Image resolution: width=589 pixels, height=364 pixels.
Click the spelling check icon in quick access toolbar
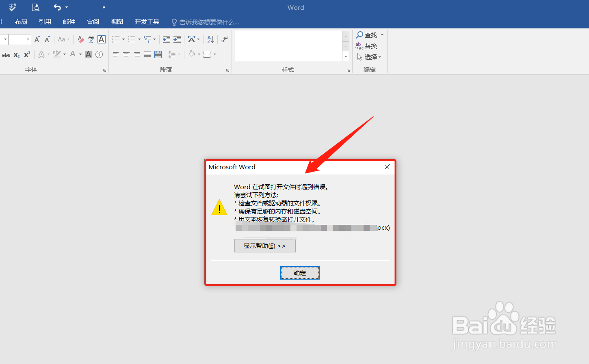click(x=13, y=7)
